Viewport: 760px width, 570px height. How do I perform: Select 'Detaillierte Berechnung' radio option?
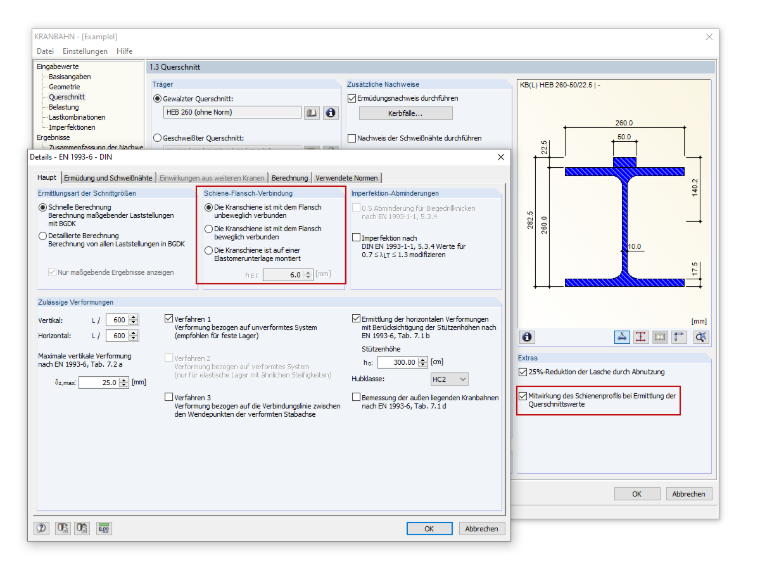[43, 236]
